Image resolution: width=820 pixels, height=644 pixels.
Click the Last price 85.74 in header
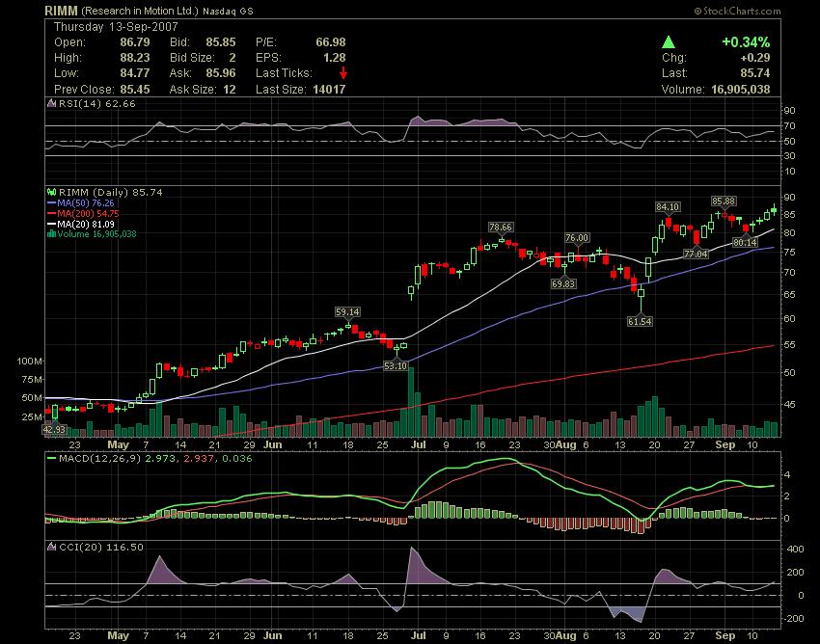(x=755, y=73)
